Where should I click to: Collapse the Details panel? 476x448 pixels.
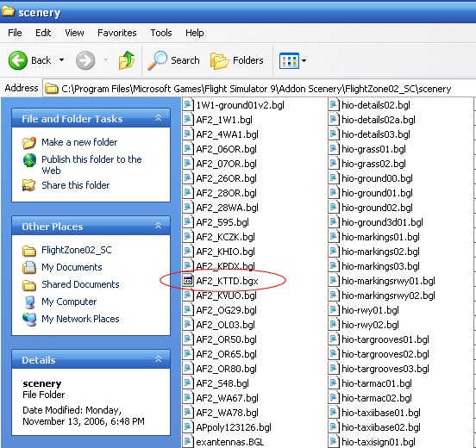click(x=158, y=359)
